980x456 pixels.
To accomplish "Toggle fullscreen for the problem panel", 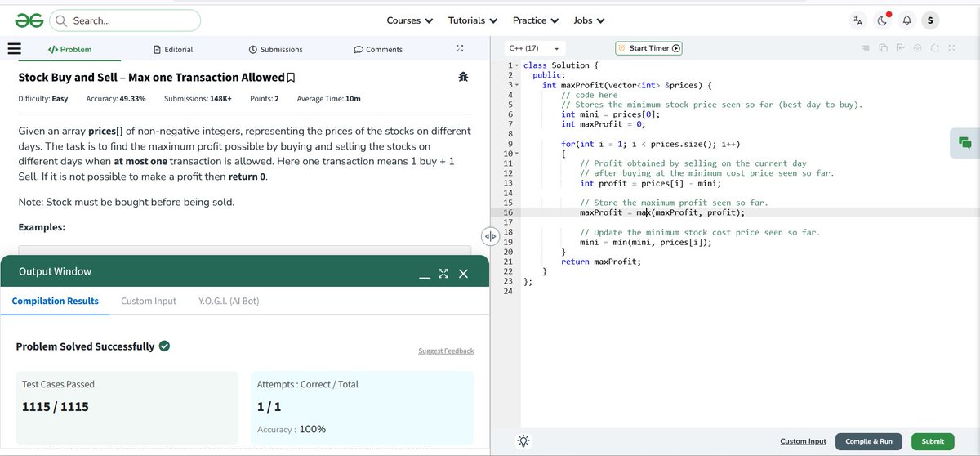I will click(x=460, y=49).
